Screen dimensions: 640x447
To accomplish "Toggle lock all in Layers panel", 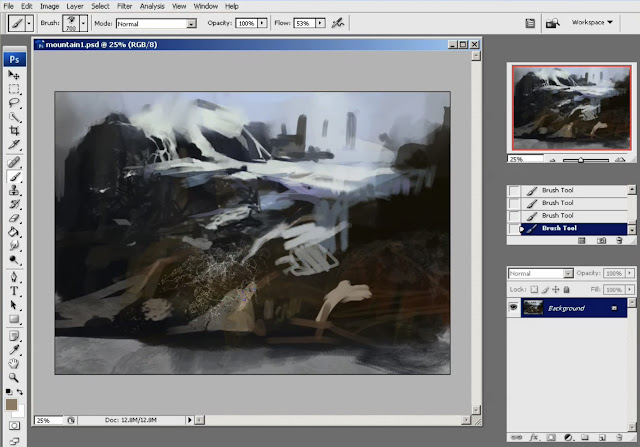I will click(567, 289).
